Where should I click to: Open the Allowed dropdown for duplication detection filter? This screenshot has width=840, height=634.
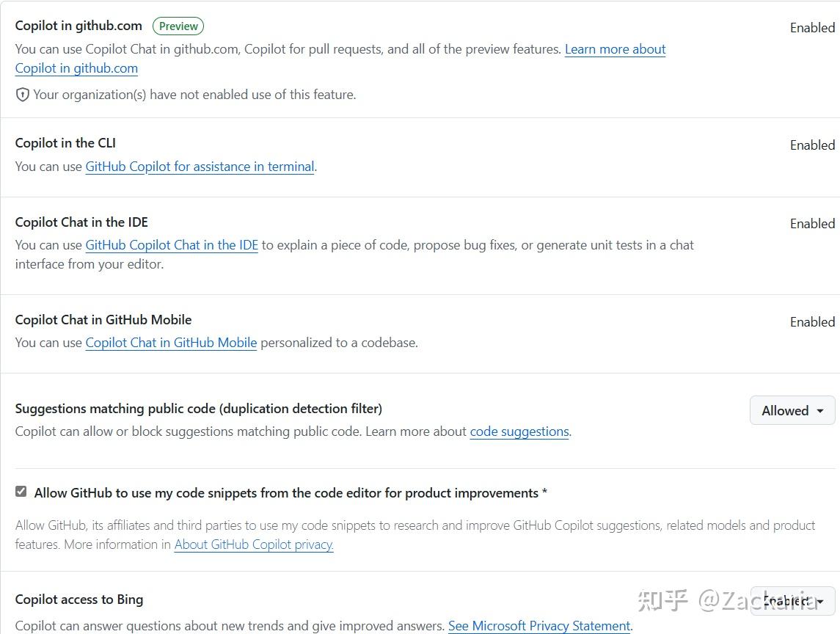pyautogui.click(x=792, y=410)
